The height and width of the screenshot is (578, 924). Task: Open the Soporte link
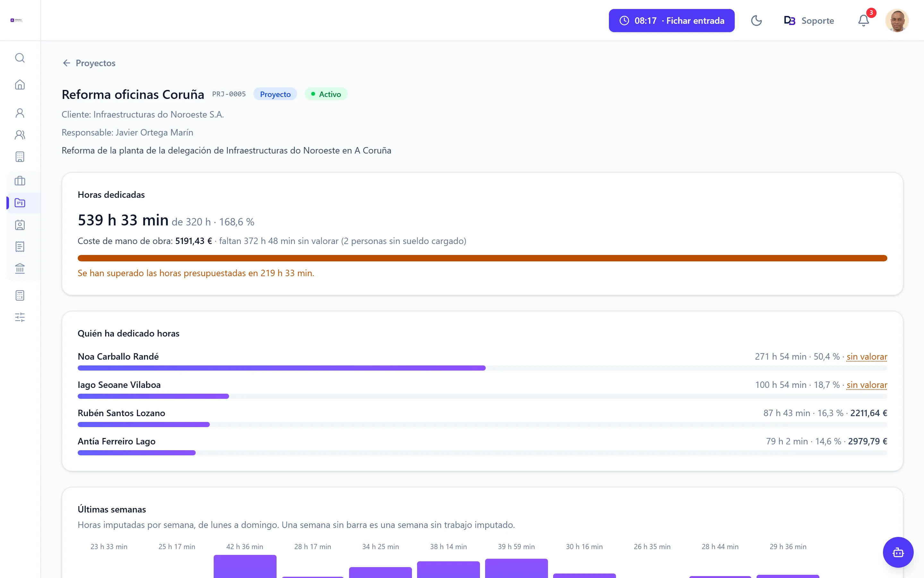809,21
